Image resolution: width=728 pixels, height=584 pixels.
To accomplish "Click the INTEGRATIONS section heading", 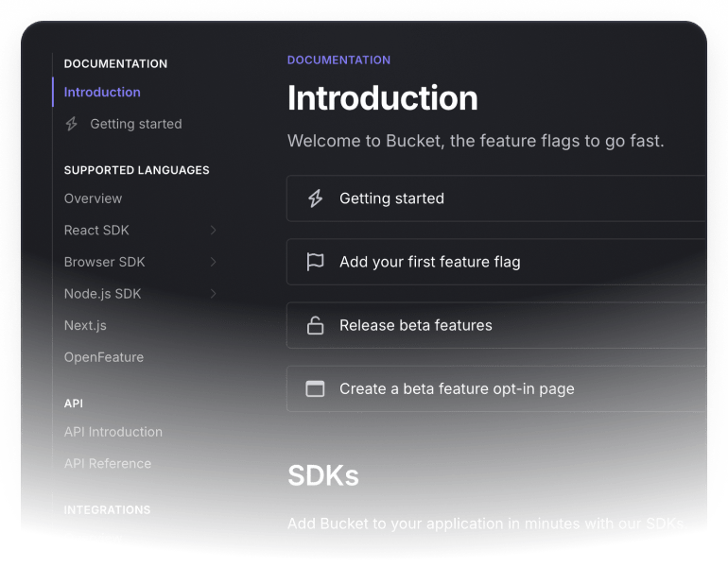I will (107, 509).
